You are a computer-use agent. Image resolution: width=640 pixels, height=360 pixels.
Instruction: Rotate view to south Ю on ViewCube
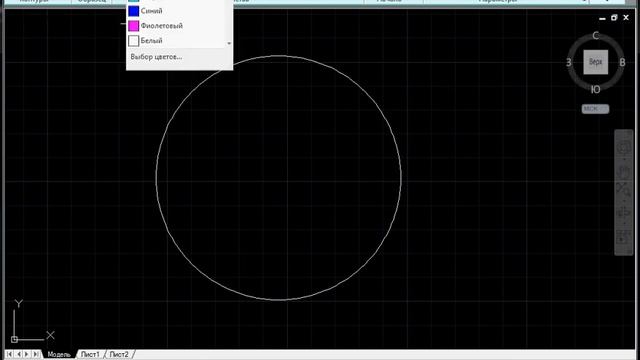[x=596, y=89]
